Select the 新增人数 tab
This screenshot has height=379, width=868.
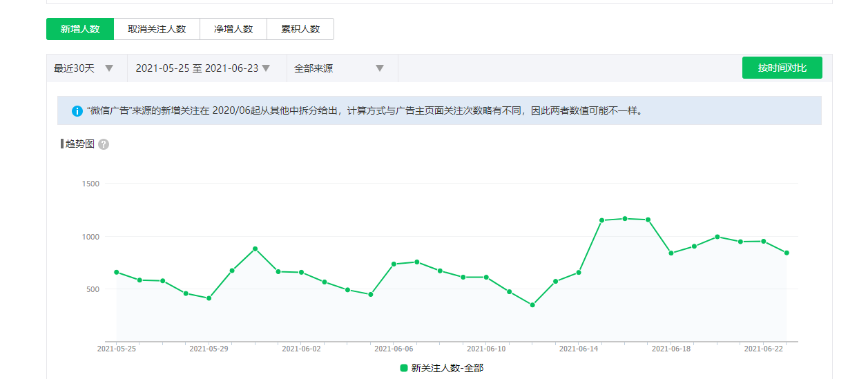point(80,29)
